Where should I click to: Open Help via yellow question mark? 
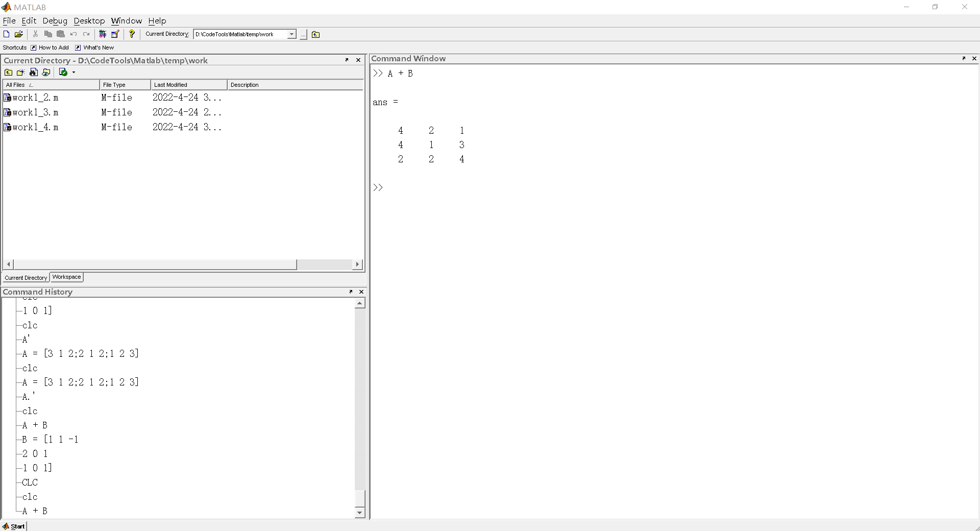[132, 34]
